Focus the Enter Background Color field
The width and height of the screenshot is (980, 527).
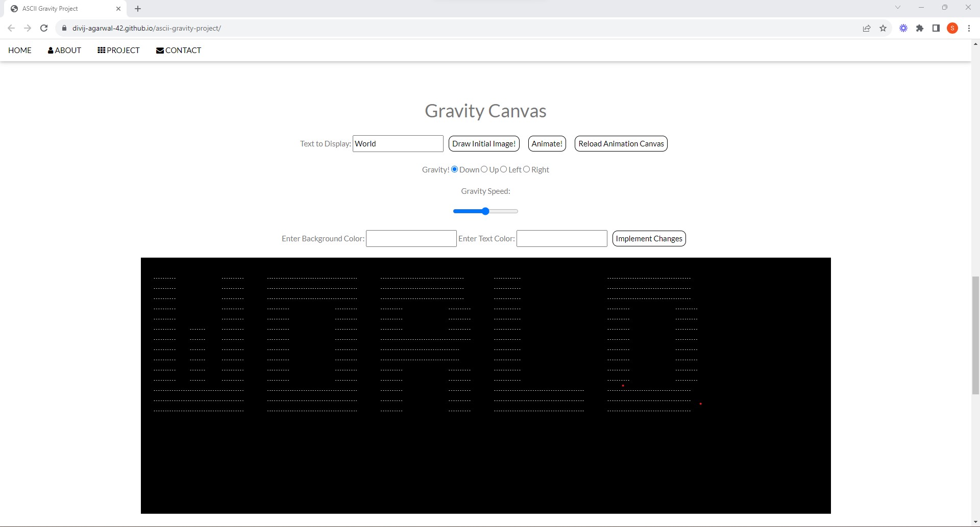point(411,239)
